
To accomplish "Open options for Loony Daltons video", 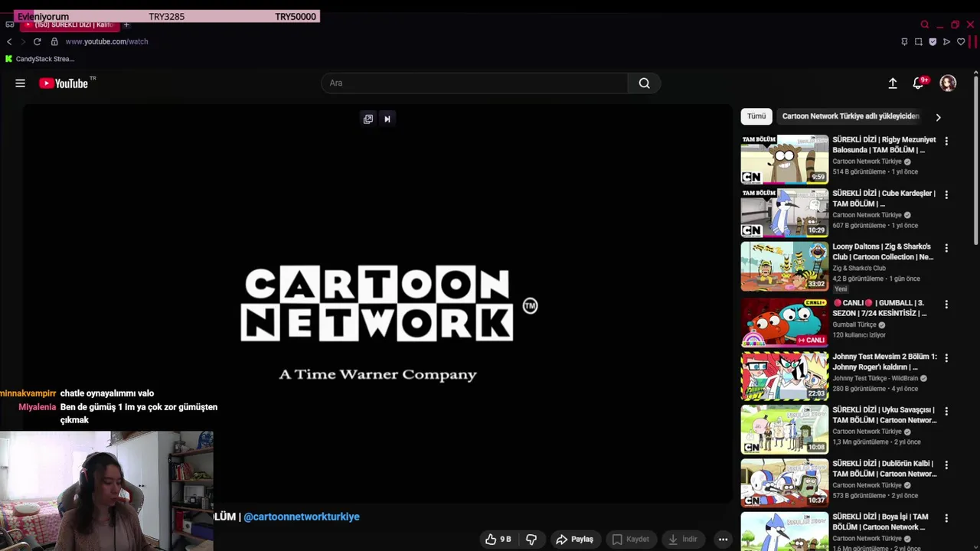I will tap(946, 248).
